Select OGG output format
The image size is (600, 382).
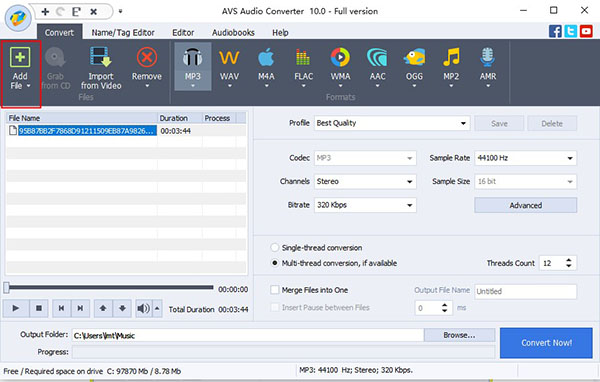pyautogui.click(x=414, y=66)
